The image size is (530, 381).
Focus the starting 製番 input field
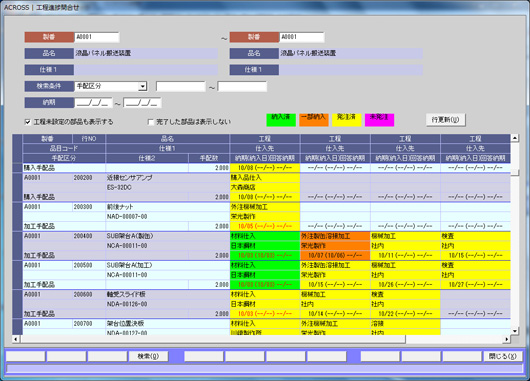coord(97,37)
